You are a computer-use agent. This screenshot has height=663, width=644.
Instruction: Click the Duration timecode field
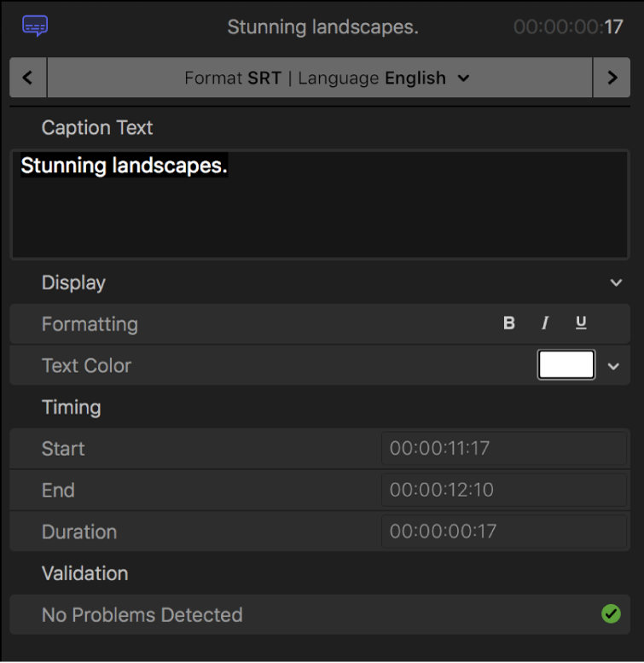(x=503, y=532)
